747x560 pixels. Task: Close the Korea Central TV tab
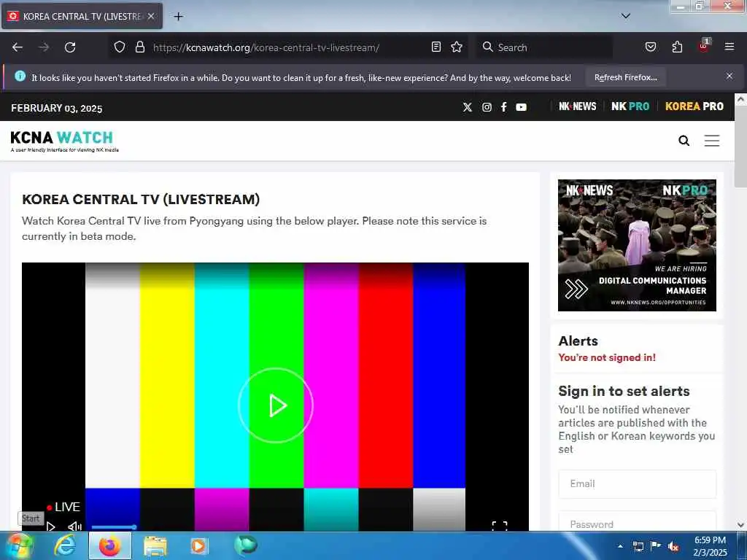click(151, 17)
